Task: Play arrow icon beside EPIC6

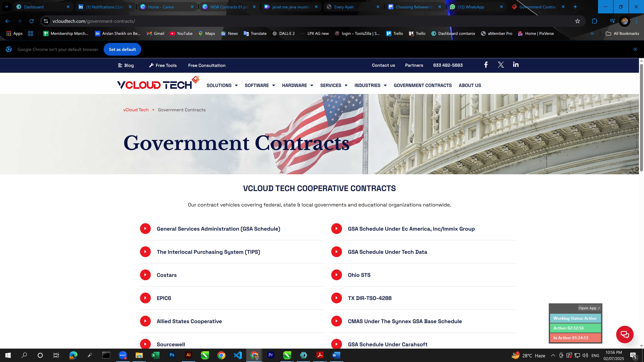Action: 145,298
